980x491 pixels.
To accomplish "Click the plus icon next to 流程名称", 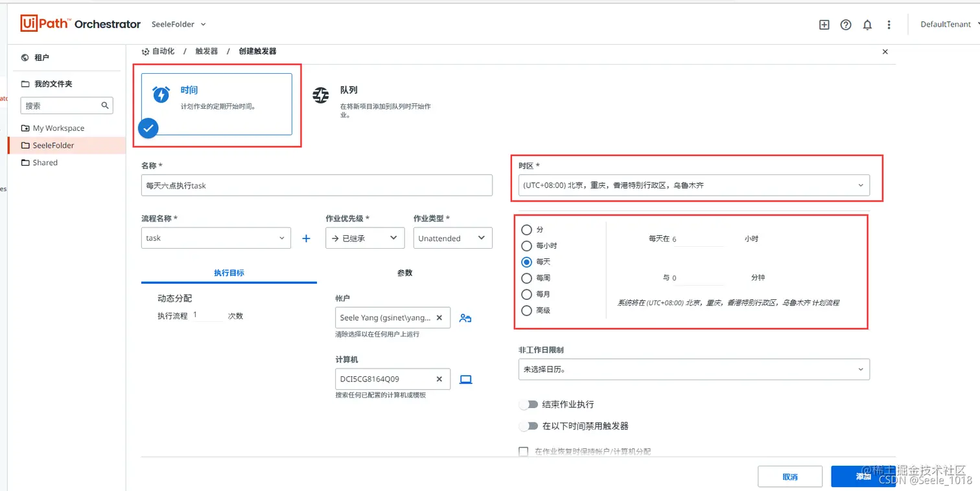I will [x=305, y=238].
